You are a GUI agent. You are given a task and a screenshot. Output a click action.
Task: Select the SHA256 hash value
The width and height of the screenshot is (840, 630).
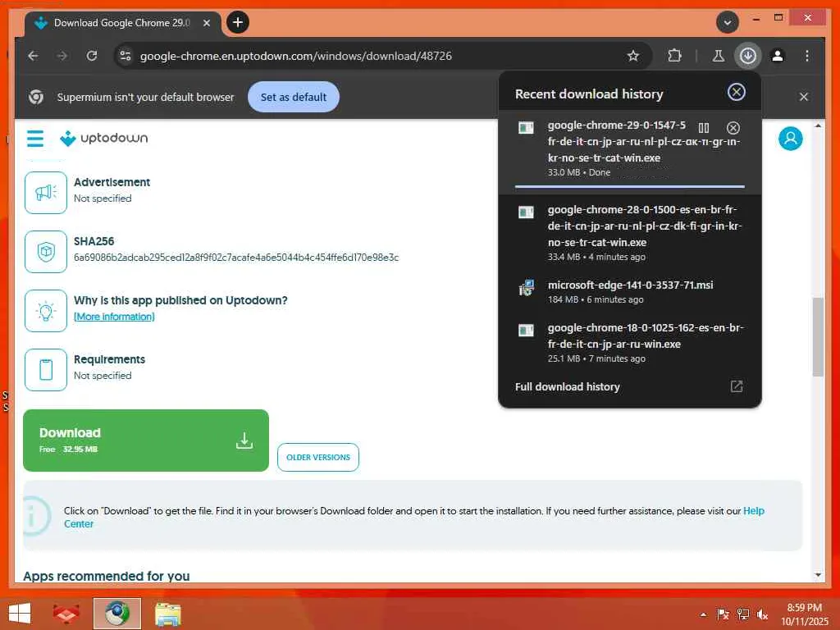tap(236, 257)
